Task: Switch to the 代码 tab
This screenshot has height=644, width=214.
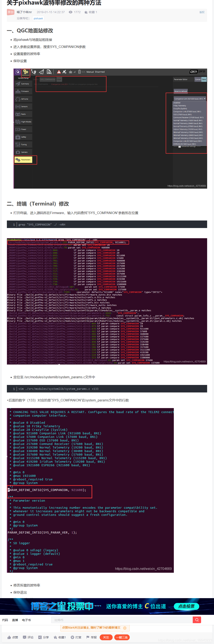Action: click(x=5, y=620)
